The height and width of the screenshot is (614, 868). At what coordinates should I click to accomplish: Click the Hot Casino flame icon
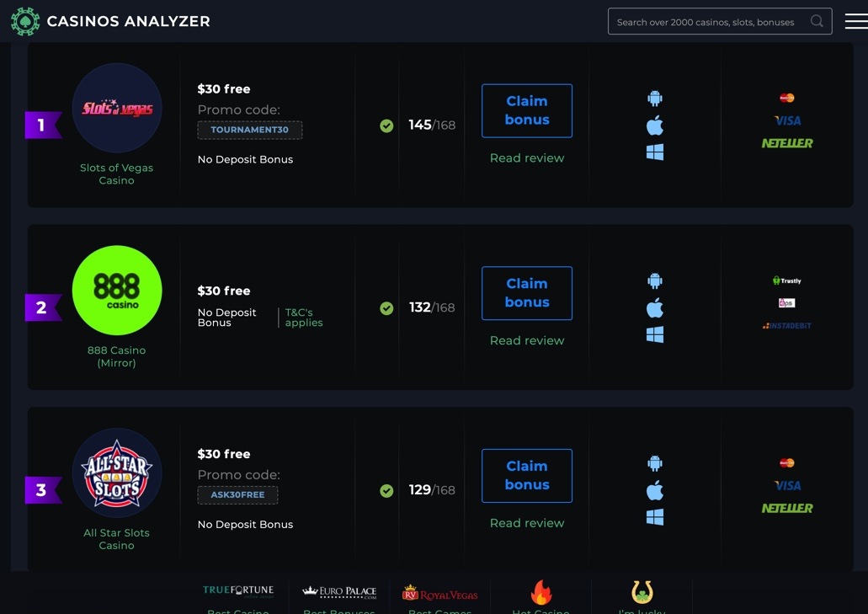pos(541,593)
